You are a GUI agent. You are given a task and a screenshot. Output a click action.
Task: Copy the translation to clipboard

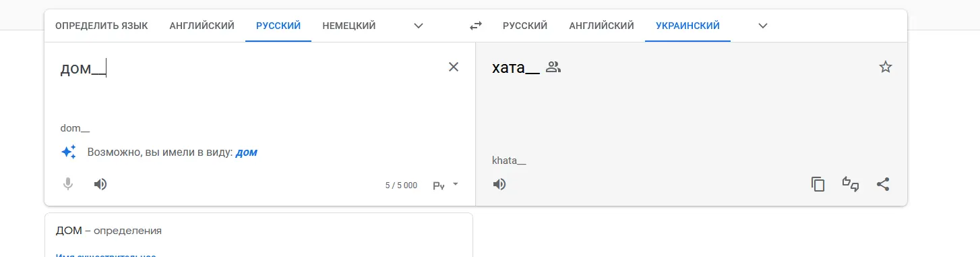(818, 184)
